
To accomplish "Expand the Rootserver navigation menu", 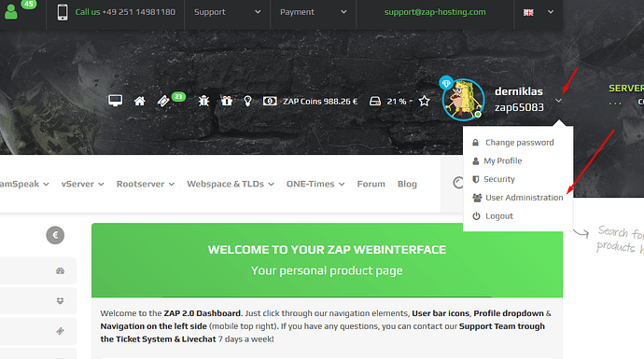I will point(146,185).
